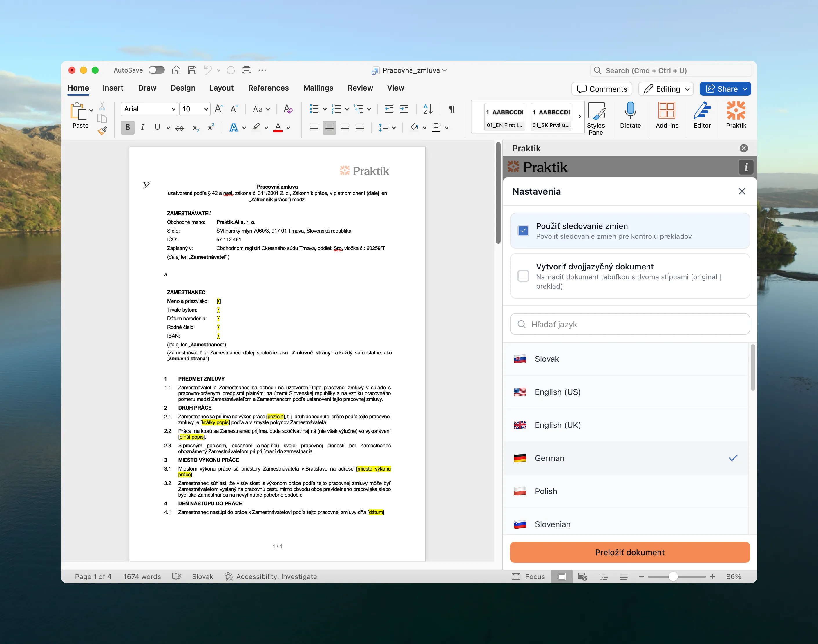
Task: Open the Styles Pane
Action: (x=596, y=118)
